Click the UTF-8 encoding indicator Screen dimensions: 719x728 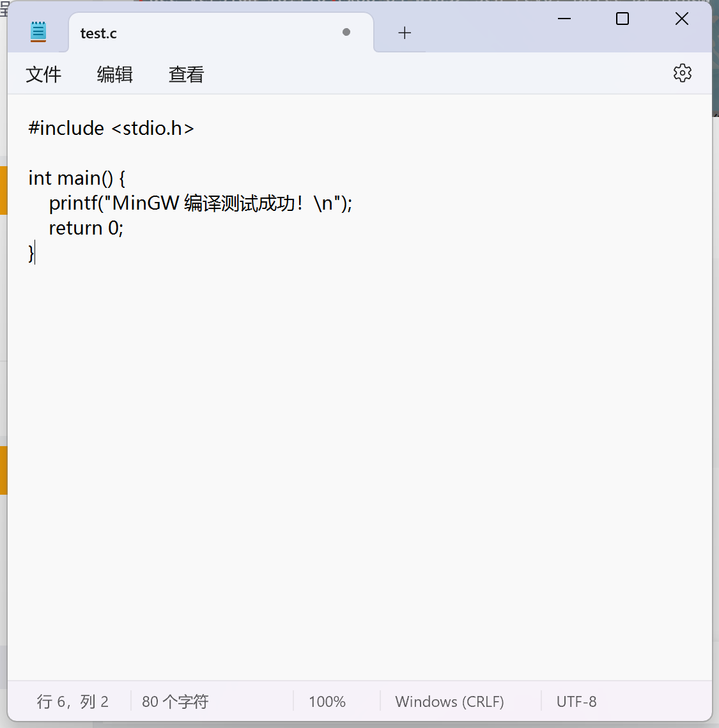(x=576, y=701)
